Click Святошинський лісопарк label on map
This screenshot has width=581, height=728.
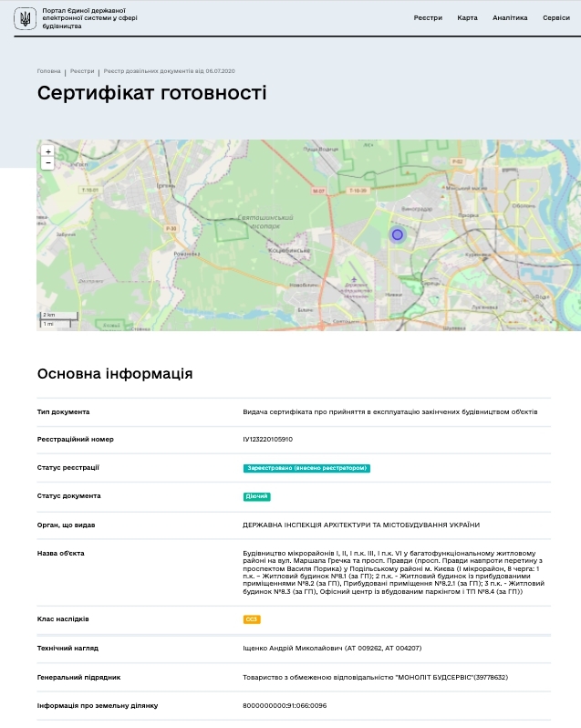pyautogui.click(x=265, y=222)
